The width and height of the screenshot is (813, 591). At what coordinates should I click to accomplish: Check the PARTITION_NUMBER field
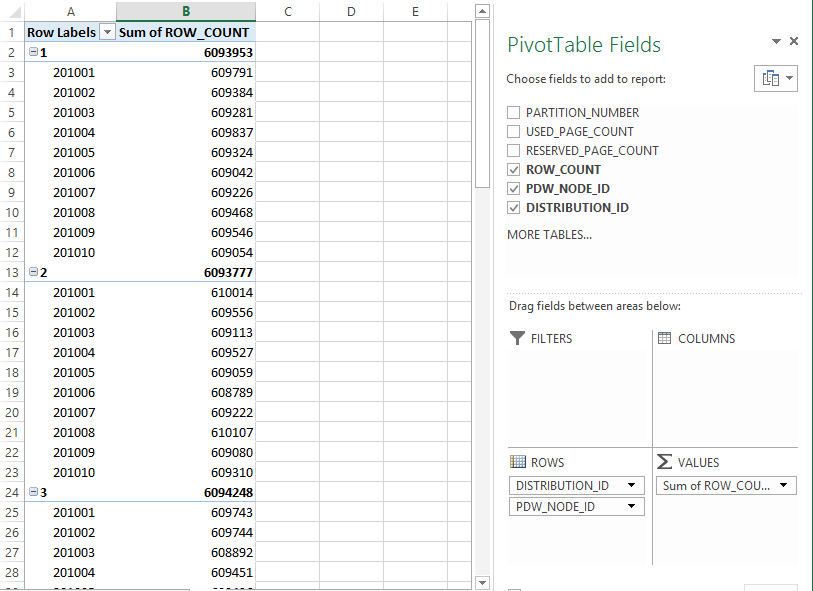514,113
